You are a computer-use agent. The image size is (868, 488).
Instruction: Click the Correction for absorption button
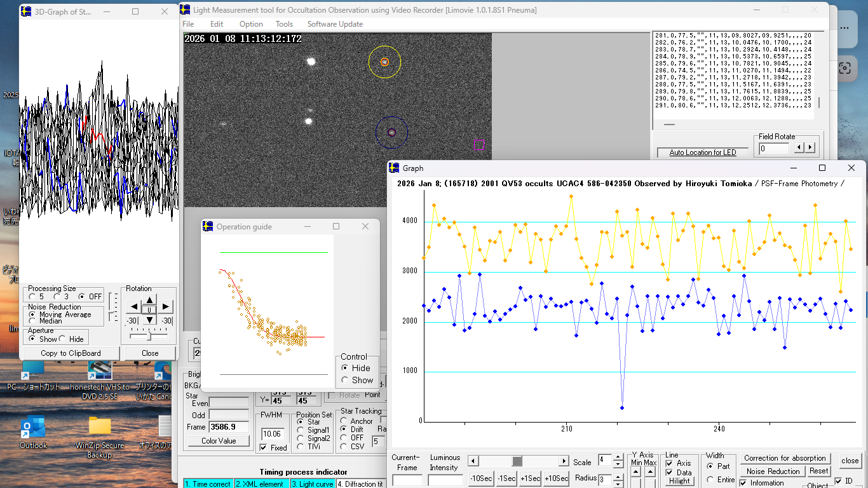tap(785, 458)
